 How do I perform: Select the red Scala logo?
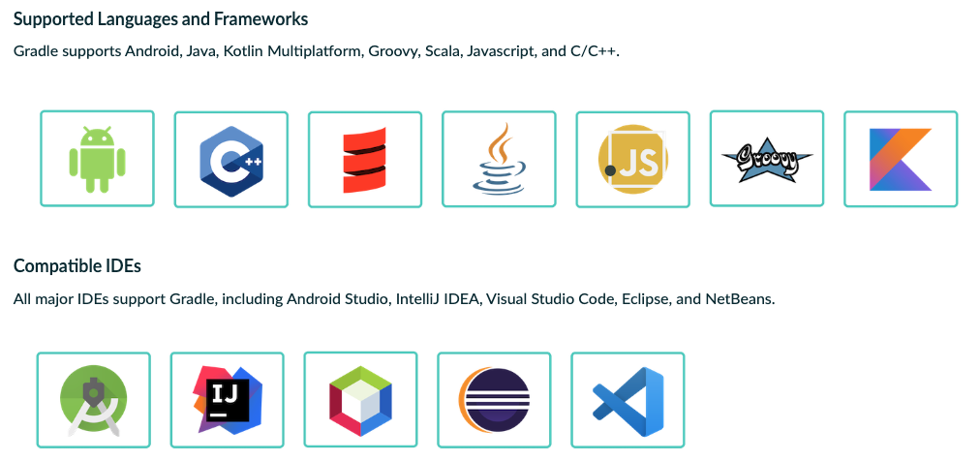[x=365, y=160]
